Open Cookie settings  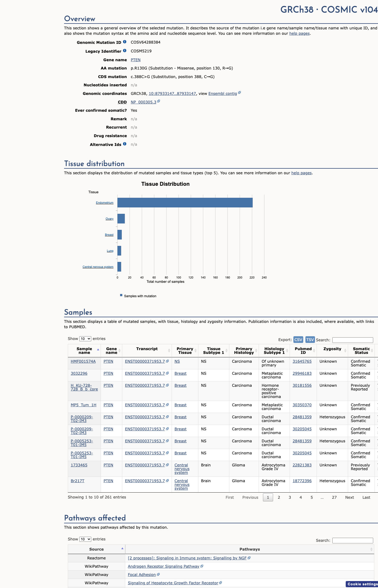click(x=362, y=584)
